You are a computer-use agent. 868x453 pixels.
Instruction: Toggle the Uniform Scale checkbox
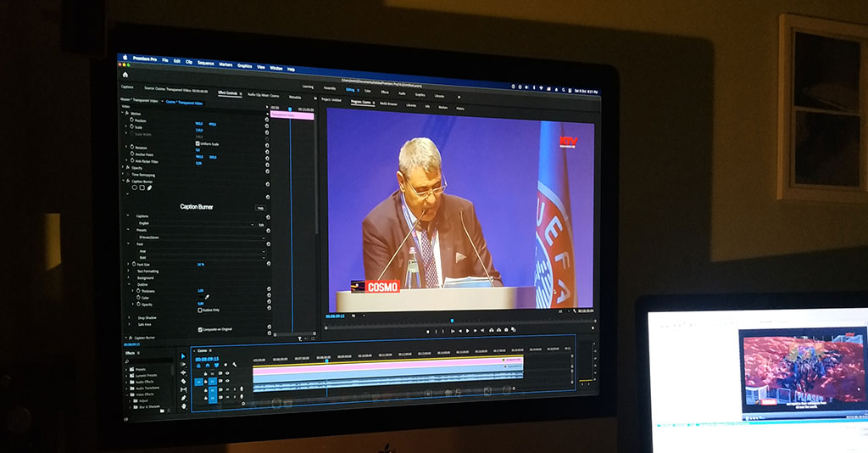[x=198, y=143]
